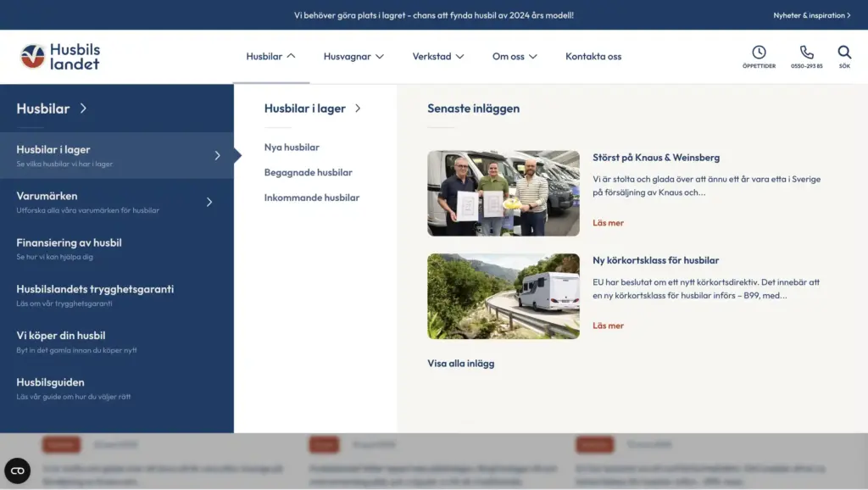Click the phone icon for 0550-293 85
Screen dimensions: 868x490
pyautogui.click(x=805, y=49)
